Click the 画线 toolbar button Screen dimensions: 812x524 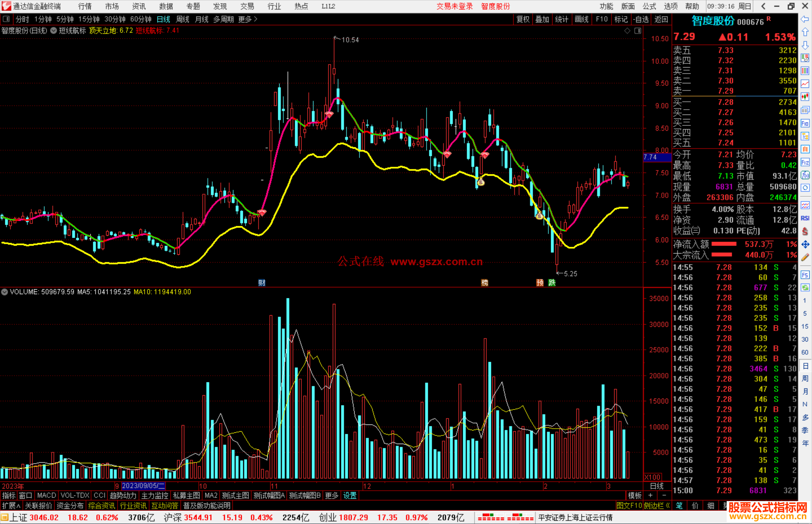[x=582, y=19]
